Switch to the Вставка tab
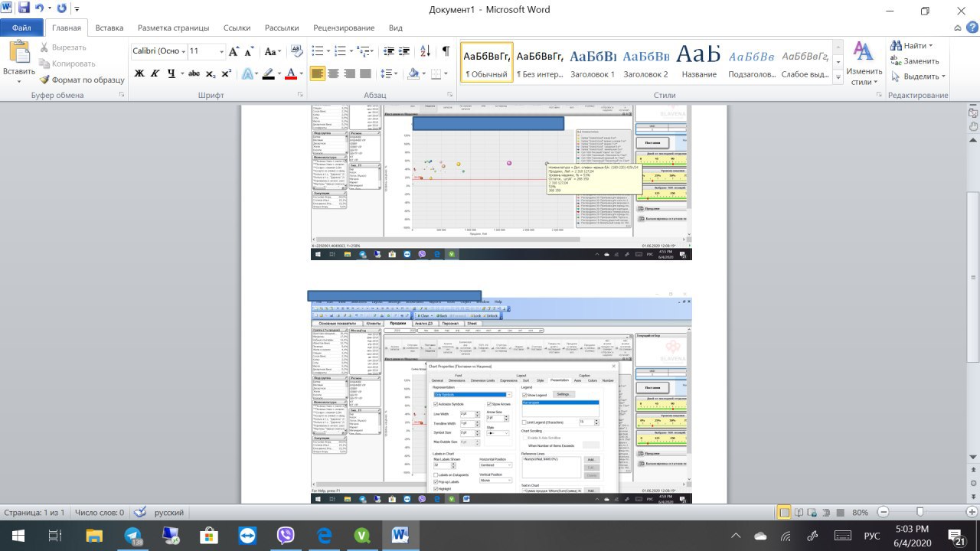The width and height of the screenshot is (980, 551). (x=109, y=28)
